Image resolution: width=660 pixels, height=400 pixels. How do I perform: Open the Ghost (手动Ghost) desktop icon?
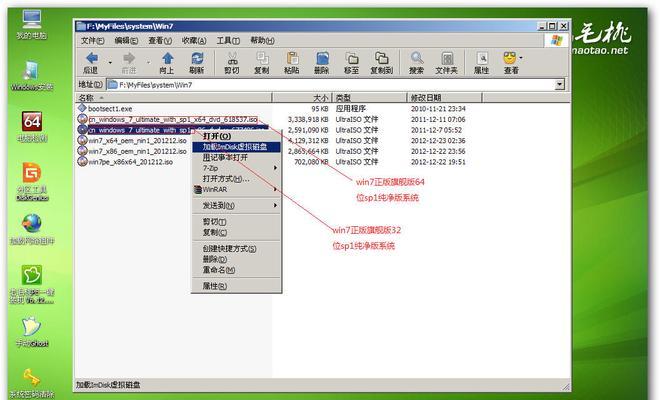point(32,332)
